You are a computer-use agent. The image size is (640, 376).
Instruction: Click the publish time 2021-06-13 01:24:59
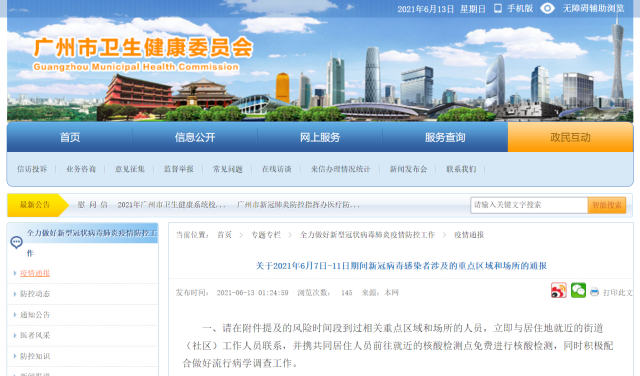(x=252, y=293)
